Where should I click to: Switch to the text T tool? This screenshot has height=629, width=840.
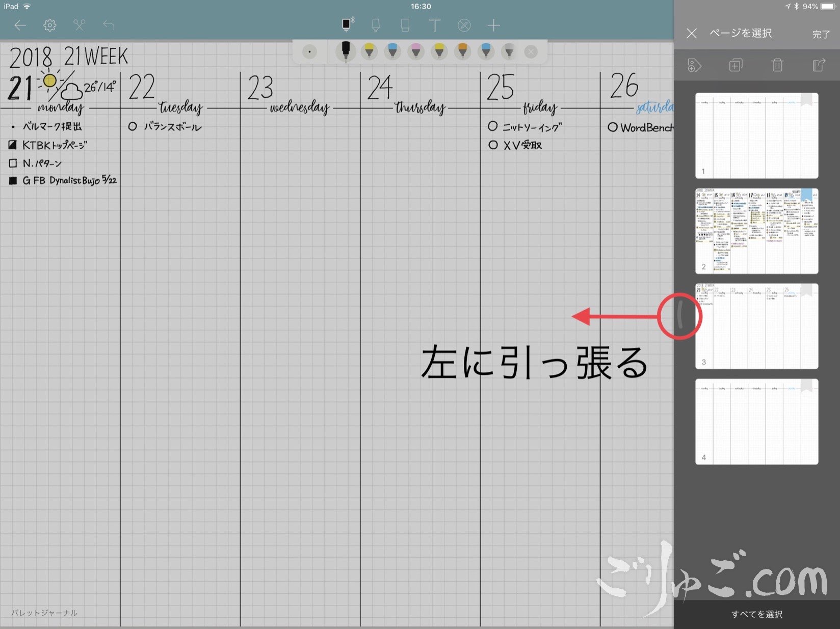434,25
